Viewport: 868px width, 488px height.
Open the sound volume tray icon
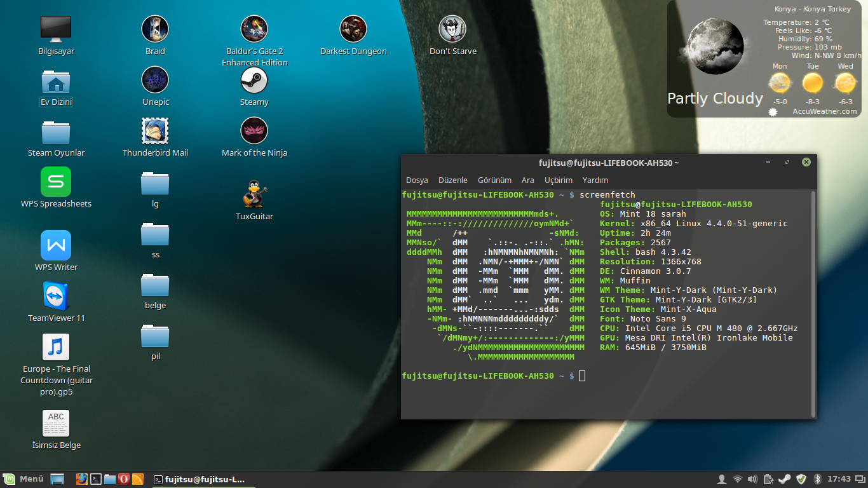(x=752, y=479)
